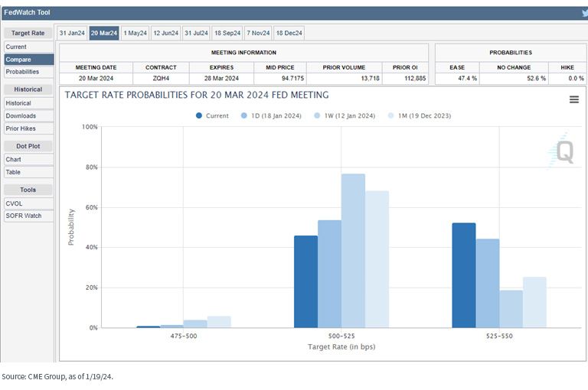Toggle the 1W (12 Jan 2024) legend series
588x390 pixels.
pos(345,115)
